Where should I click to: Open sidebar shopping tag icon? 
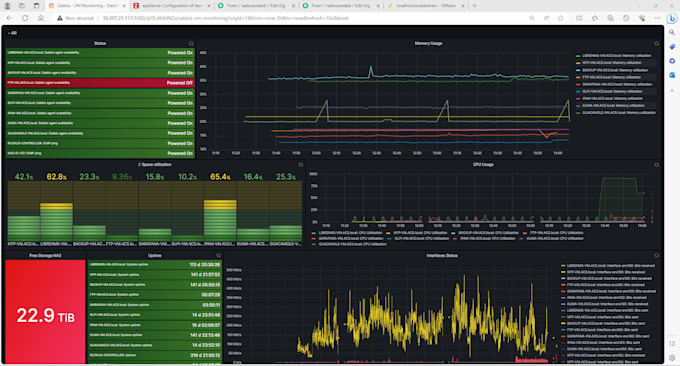672,47
